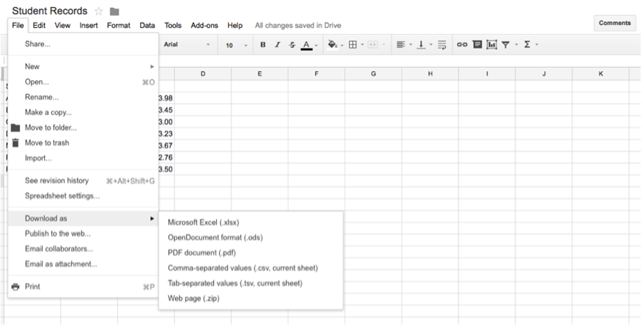Open the Edit menu

tap(39, 26)
